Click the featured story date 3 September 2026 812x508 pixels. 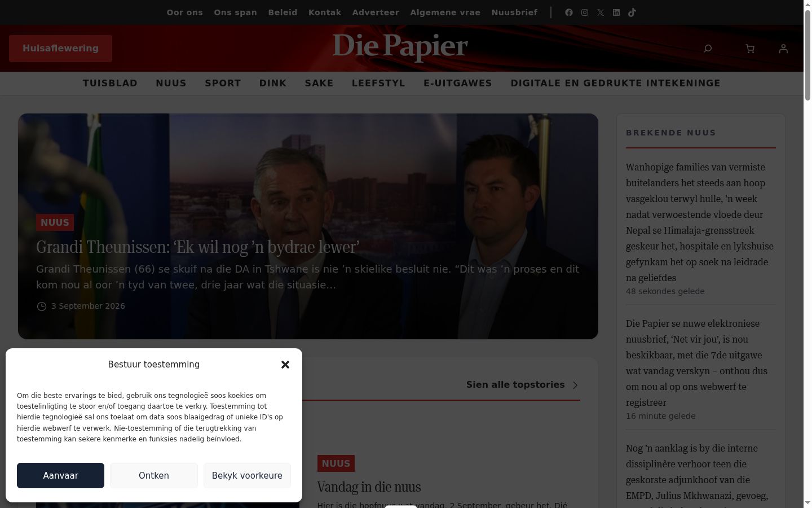(x=88, y=306)
